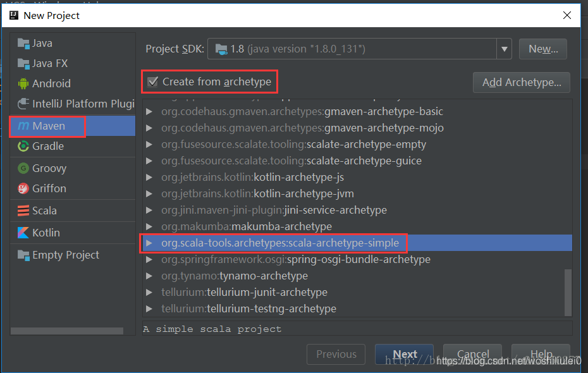The width and height of the screenshot is (588, 373).
Task: Expand tellurium-junit-archetype arrow
Action: (149, 293)
